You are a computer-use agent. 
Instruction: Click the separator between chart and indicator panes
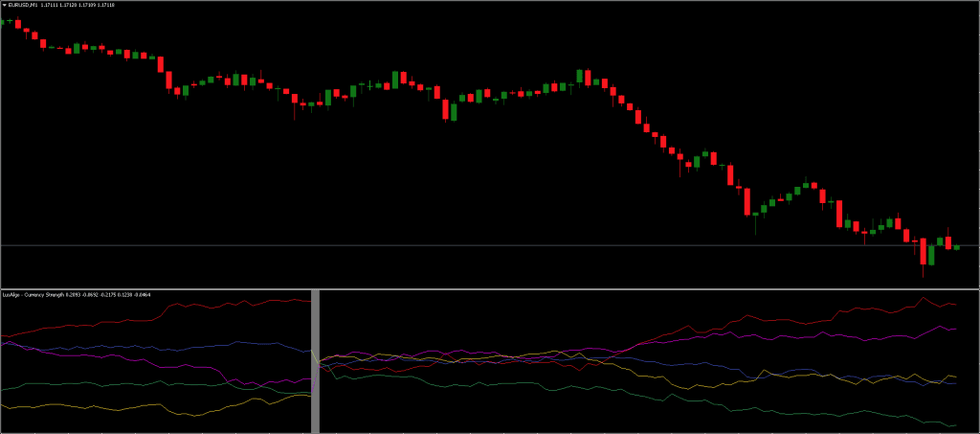point(490,288)
